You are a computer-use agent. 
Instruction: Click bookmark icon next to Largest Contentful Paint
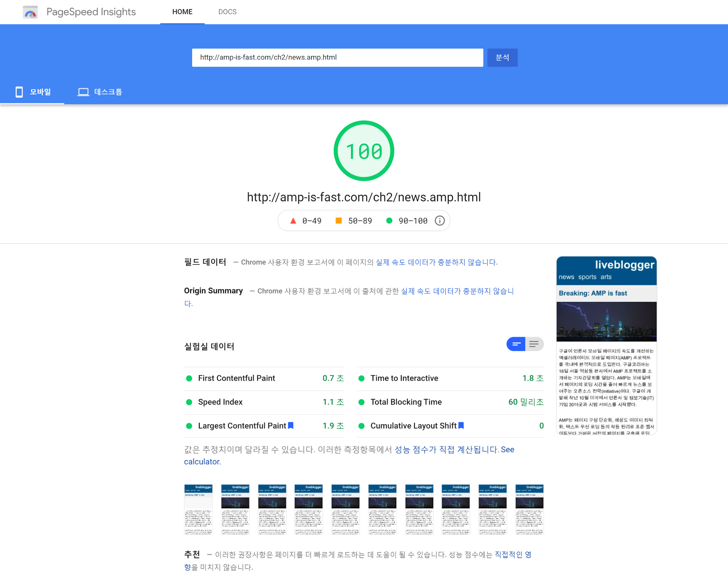[x=291, y=425]
